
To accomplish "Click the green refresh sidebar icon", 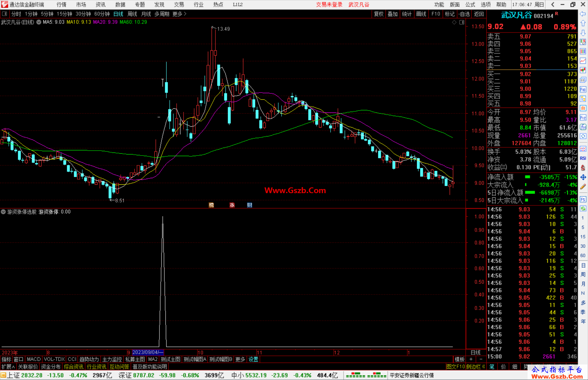I will pyautogui.click(x=583, y=209).
